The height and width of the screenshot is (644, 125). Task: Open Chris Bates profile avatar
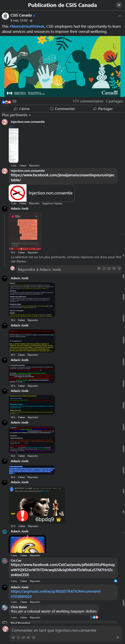(x=5, y=608)
